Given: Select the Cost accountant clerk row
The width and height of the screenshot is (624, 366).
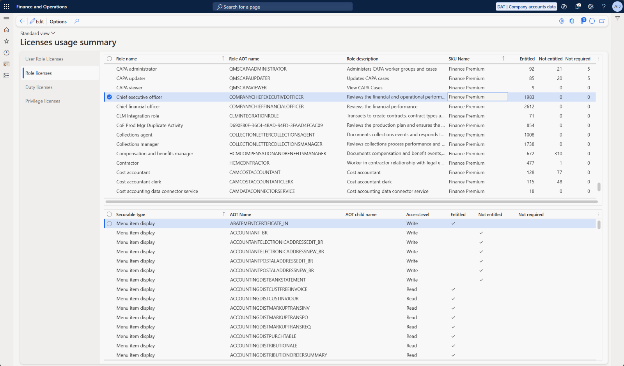Looking at the screenshot, I should coord(350,182).
